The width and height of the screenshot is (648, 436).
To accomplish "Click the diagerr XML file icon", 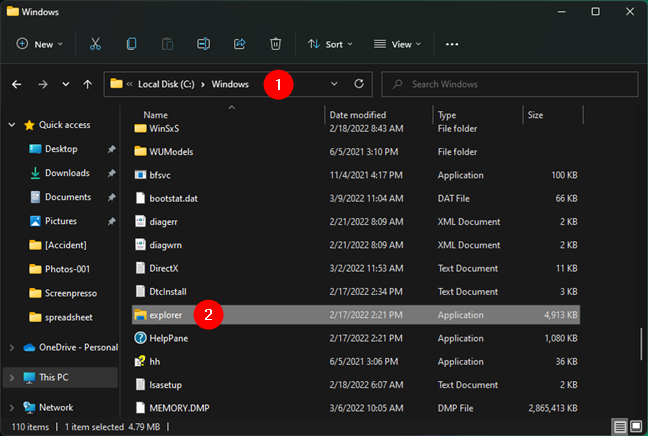I will click(x=141, y=222).
